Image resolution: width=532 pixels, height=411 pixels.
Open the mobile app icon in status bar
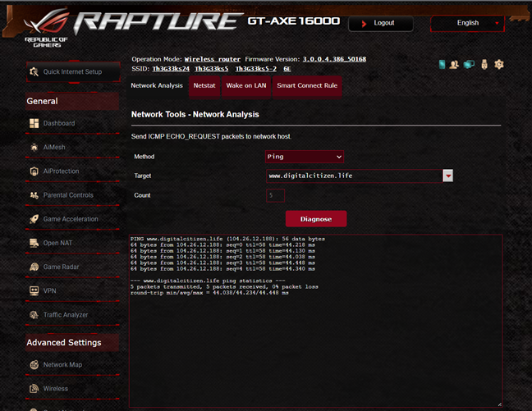(442, 64)
